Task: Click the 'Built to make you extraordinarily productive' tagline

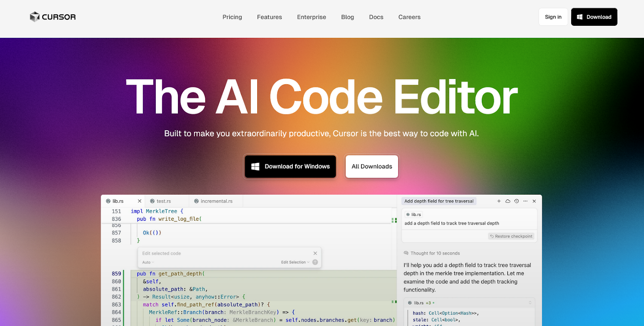Action: point(322,133)
